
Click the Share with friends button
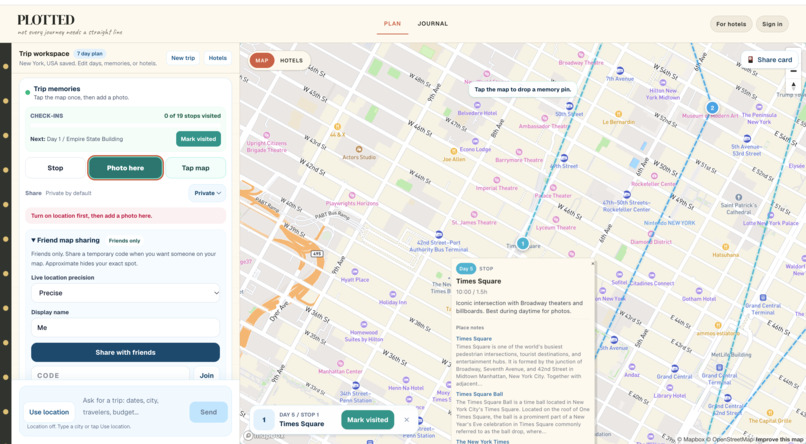point(125,353)
